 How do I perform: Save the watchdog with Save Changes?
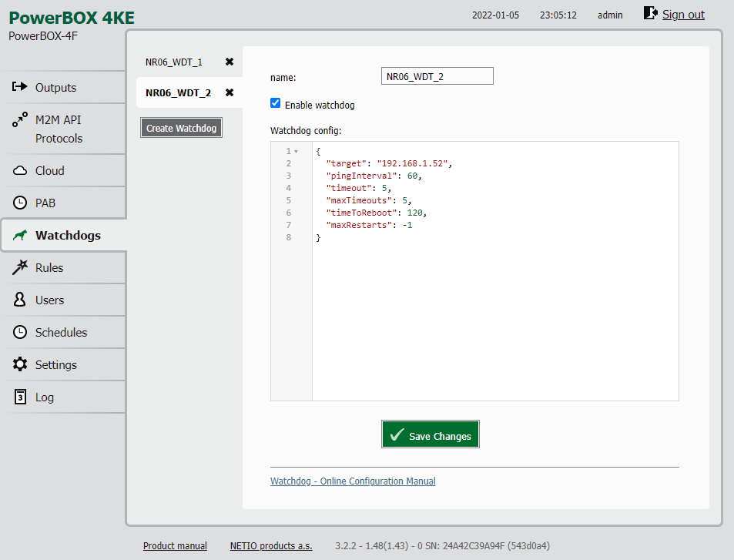431,435
